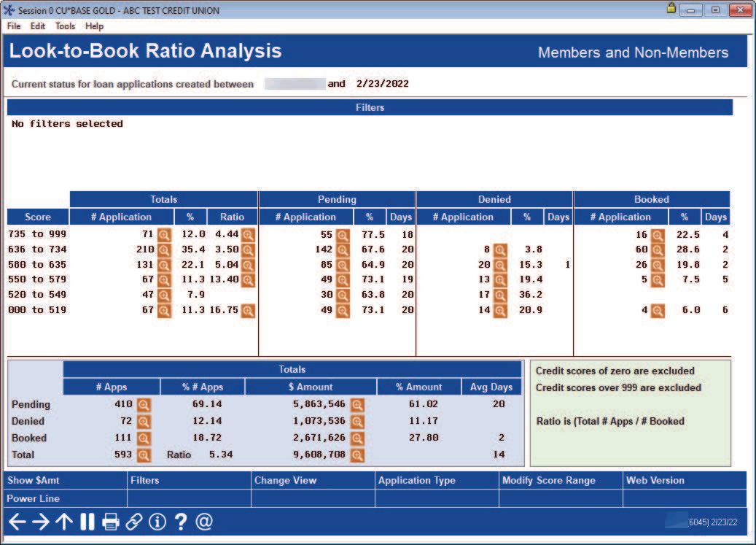Click the Web Version button
This screenshot has width=756, height=545.
pos(685,480)
